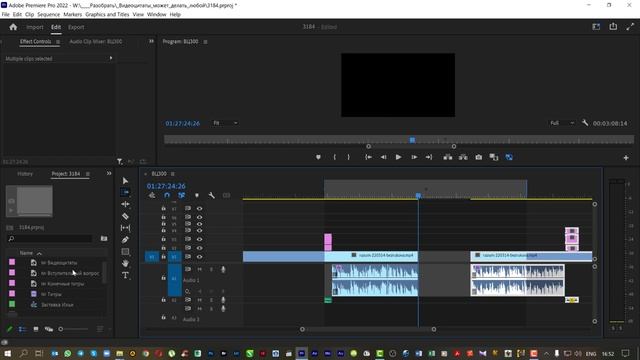This screenshot has width=640, height=360.
Task: Click the Extract button
Action: pyautogui.click(x=463, y=157)
